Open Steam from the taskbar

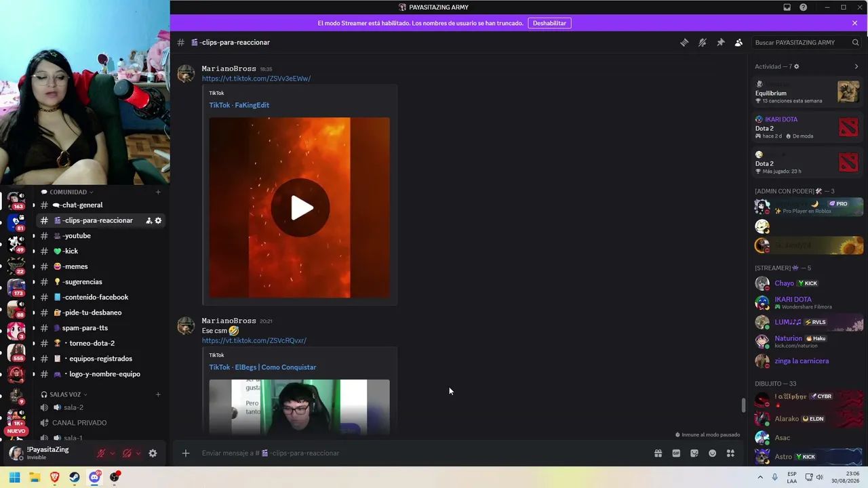75,477
